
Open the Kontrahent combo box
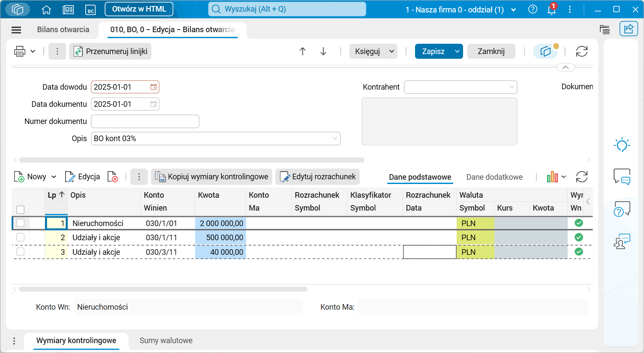click(x=461, y=87)
